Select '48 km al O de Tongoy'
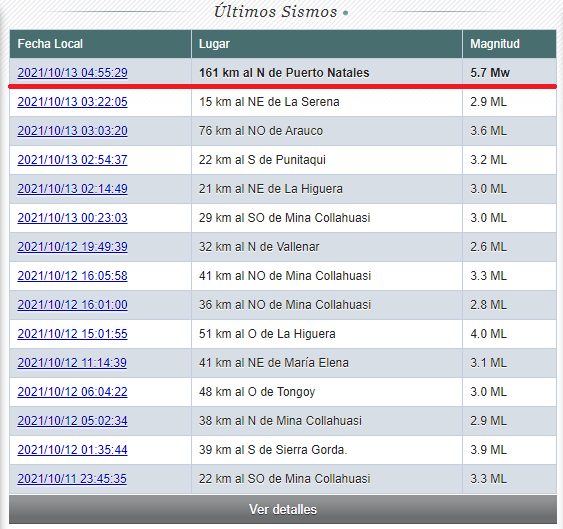This screenshot has width=563, height=529. pos(257,392)
